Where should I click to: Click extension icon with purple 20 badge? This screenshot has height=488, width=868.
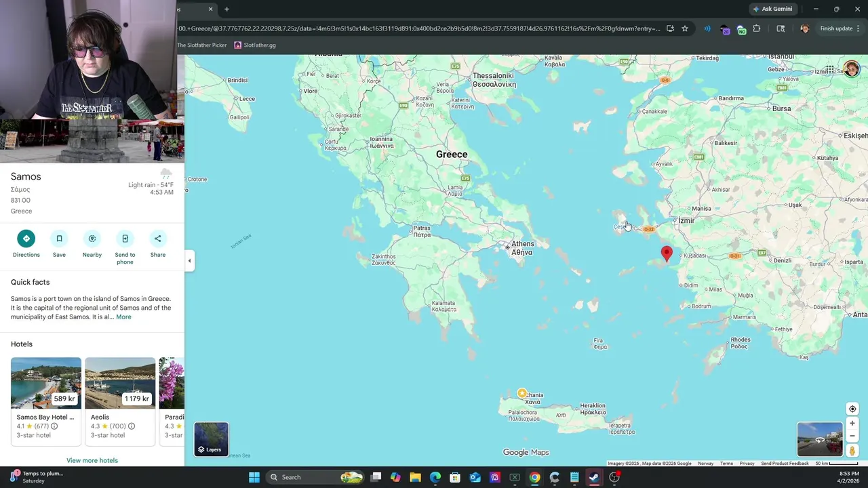tap(724, 29)
